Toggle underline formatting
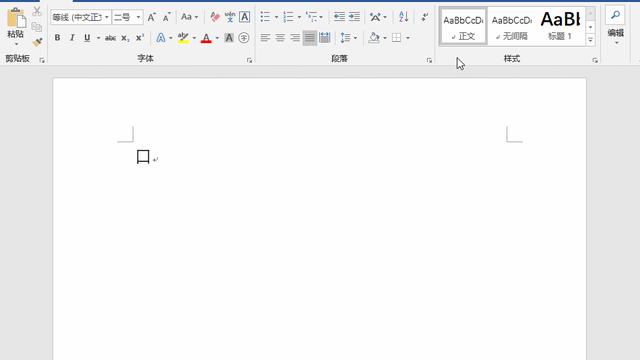This screenshot has height=360, width=640. coord(87,38)
